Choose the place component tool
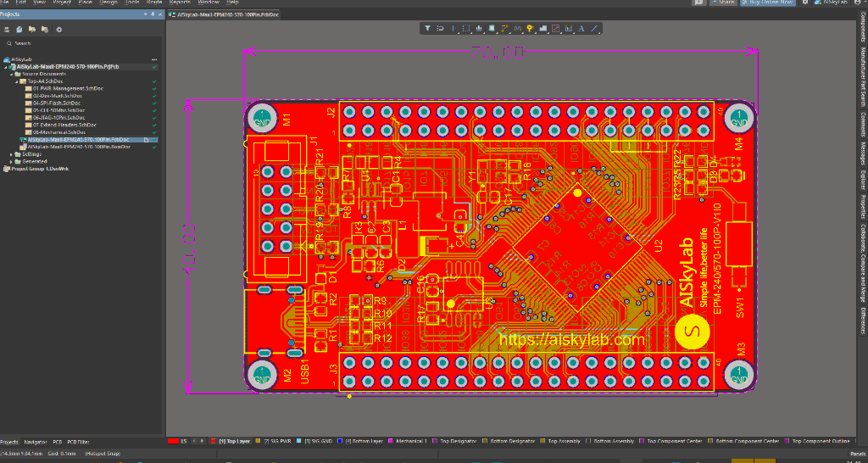The height and width of the screenshot is (463, 868). pyautogui.click(x=492, y=28)
